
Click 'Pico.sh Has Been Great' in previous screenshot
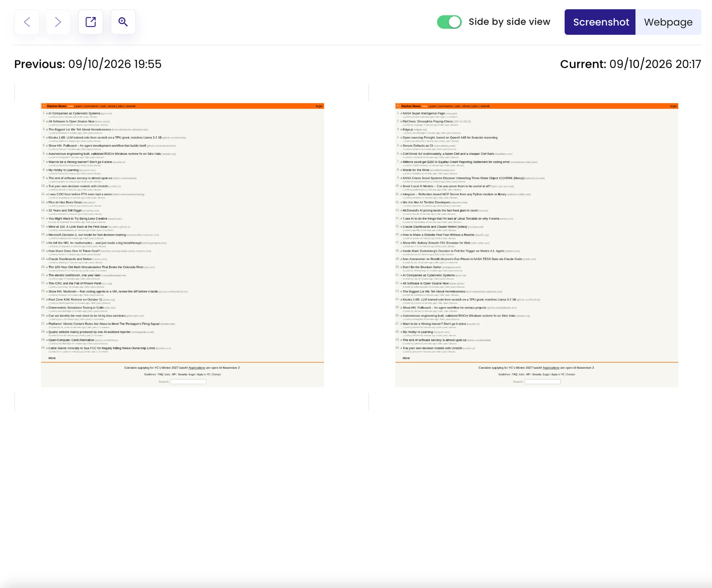(x=65, y=202)
